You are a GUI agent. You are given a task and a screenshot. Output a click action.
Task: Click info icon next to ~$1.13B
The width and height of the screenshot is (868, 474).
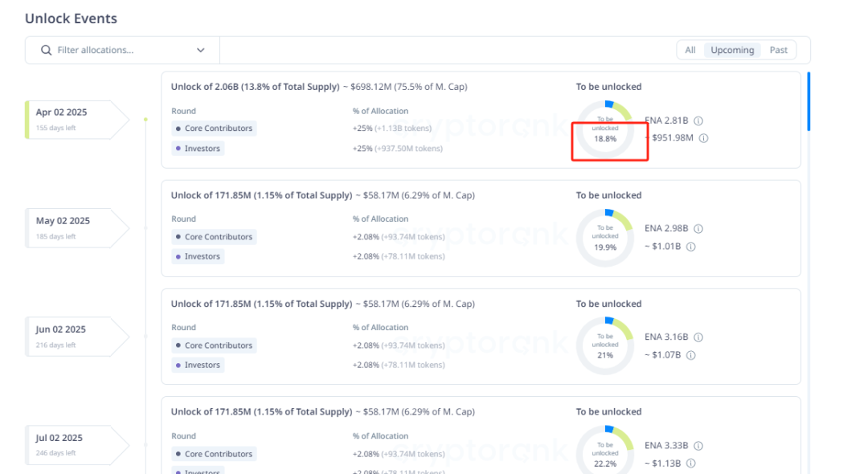click(x=690, y=464)
